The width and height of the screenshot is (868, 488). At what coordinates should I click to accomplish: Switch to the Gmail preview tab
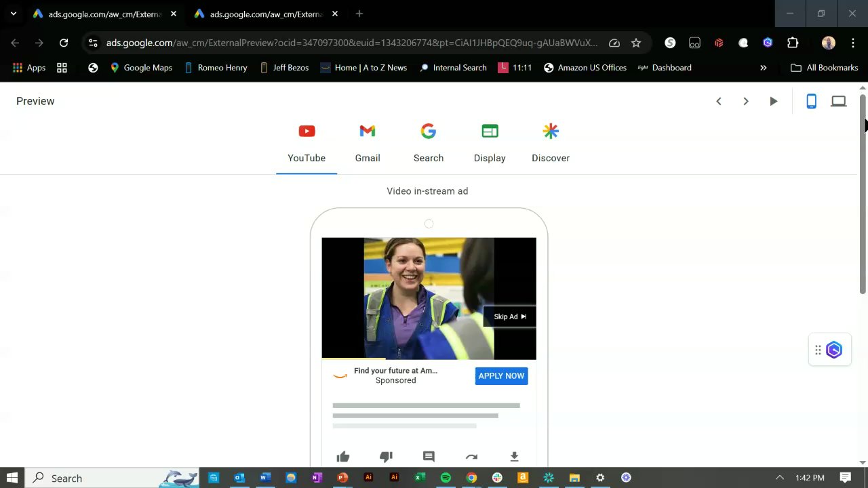[x=368, y=144]
